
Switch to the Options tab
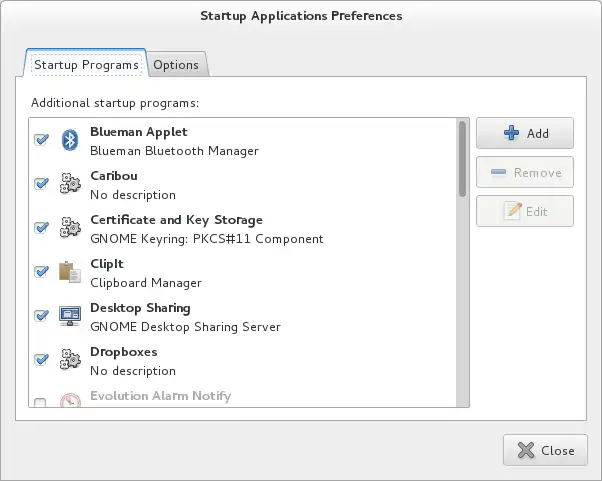tap(176, 64)
